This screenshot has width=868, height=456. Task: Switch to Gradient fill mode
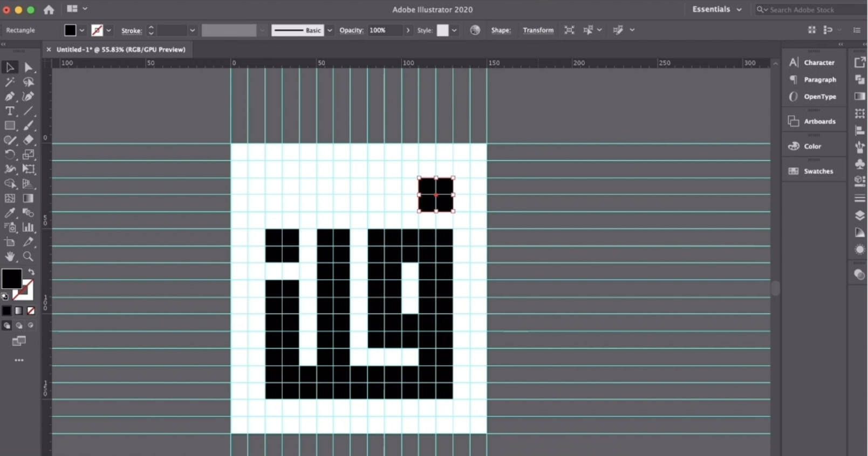point(19,311)
